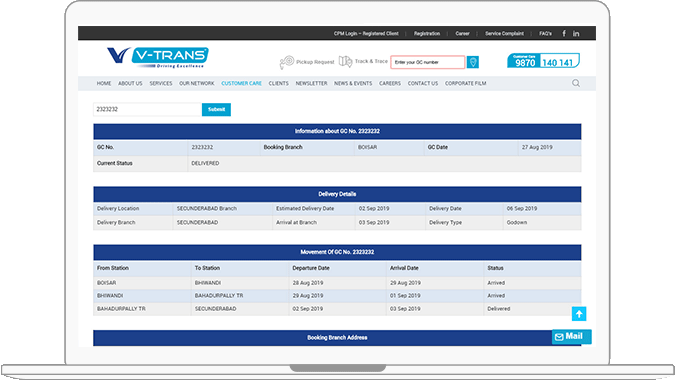Open the Registration link

click(x=427, y=33)
